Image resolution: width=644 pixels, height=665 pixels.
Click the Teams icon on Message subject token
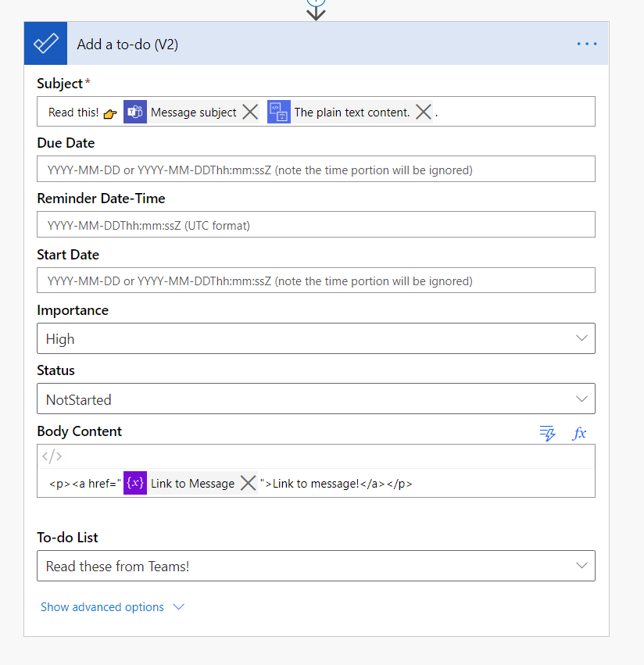click(x=135, y=112)
